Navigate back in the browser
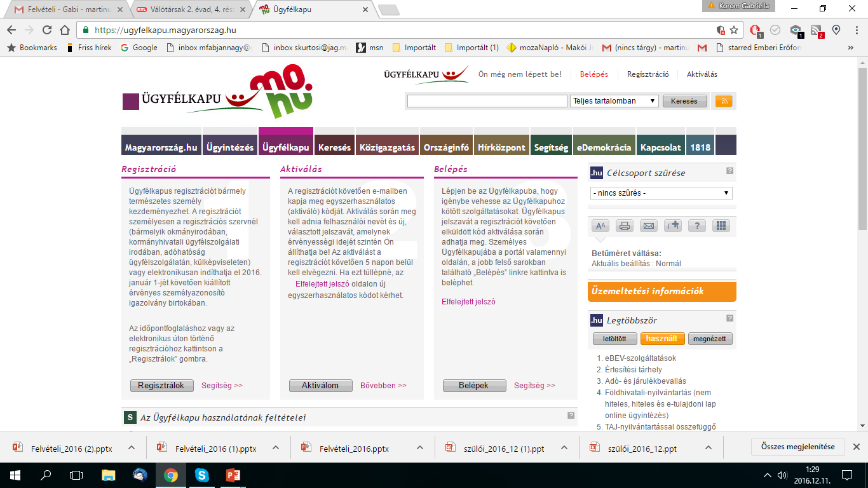This screenshot has height=488, width=868. 11,30
